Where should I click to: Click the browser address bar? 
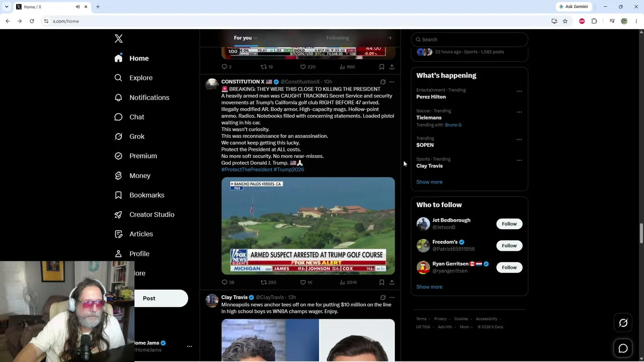click(x=297, y=21)
